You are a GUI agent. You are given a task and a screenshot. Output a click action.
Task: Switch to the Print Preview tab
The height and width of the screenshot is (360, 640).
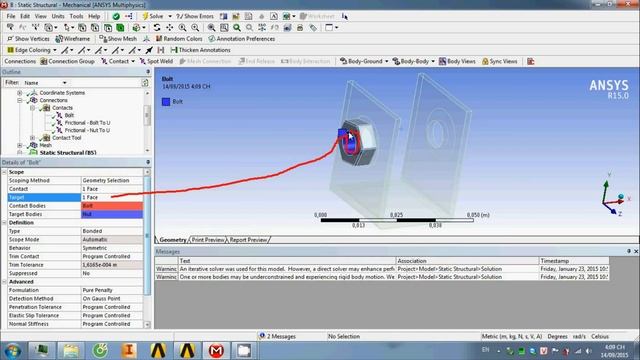click(208, 240)
